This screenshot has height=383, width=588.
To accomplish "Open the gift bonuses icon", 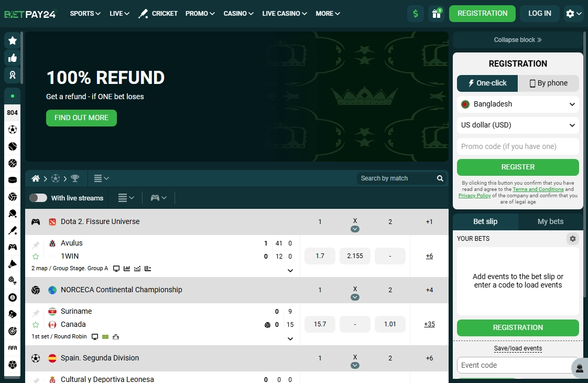I will (x=437, y=14).
